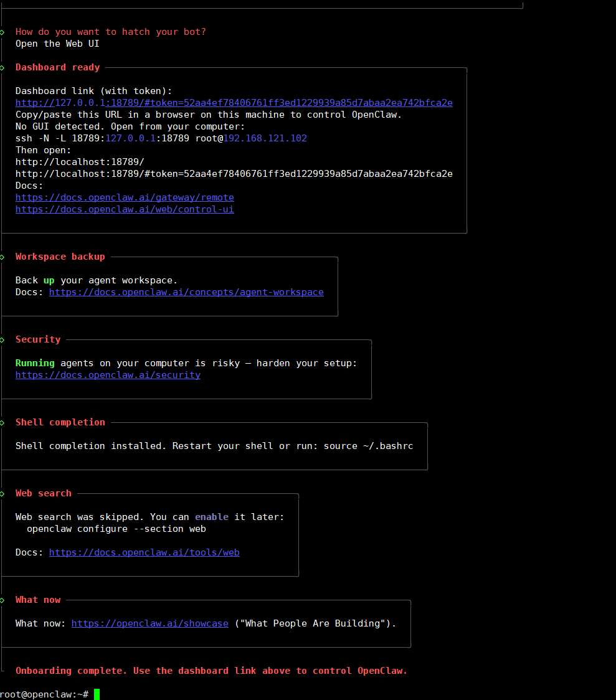Screen dimensions: 616x700
Task: Open docs gateway/remote link
Action: [x=125, y=197]
